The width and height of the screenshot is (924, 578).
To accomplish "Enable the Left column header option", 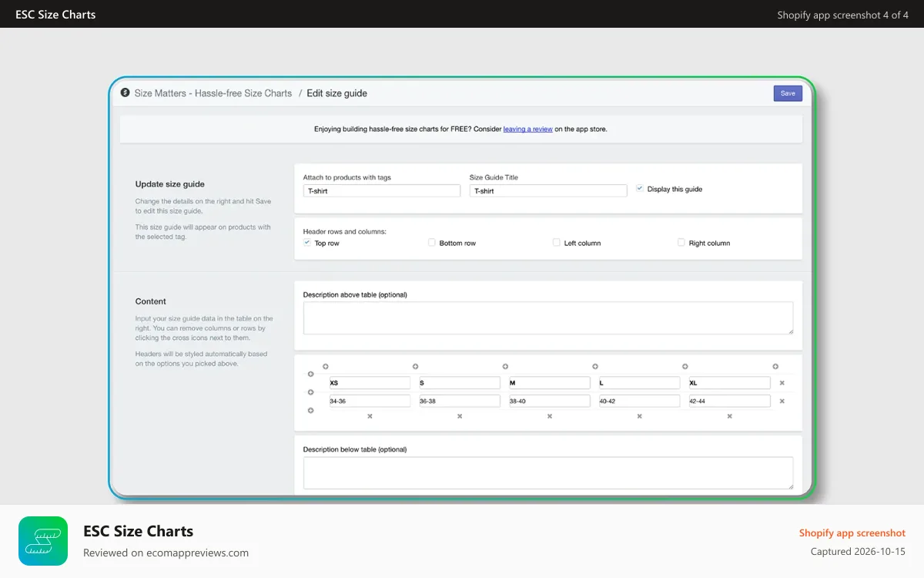I will (x=557, y=242).
